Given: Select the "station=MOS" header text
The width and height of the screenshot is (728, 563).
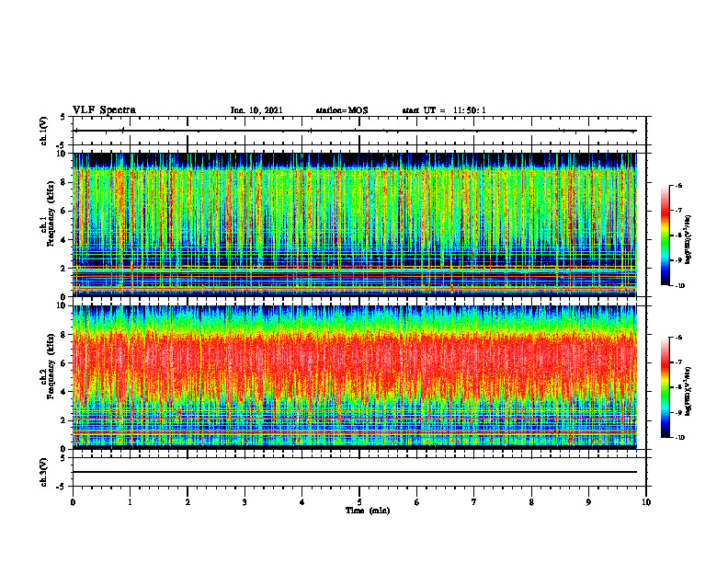Looking at the screenshot, I should pos(342,110).
